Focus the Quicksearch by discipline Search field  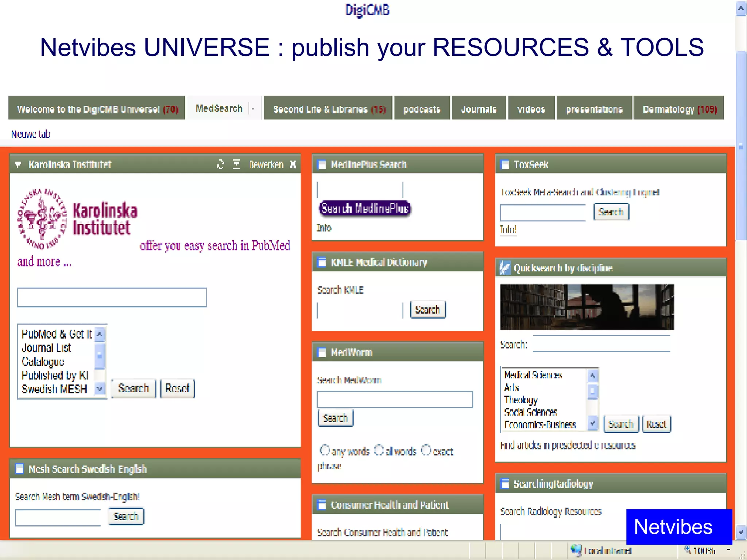coord(601,343)
